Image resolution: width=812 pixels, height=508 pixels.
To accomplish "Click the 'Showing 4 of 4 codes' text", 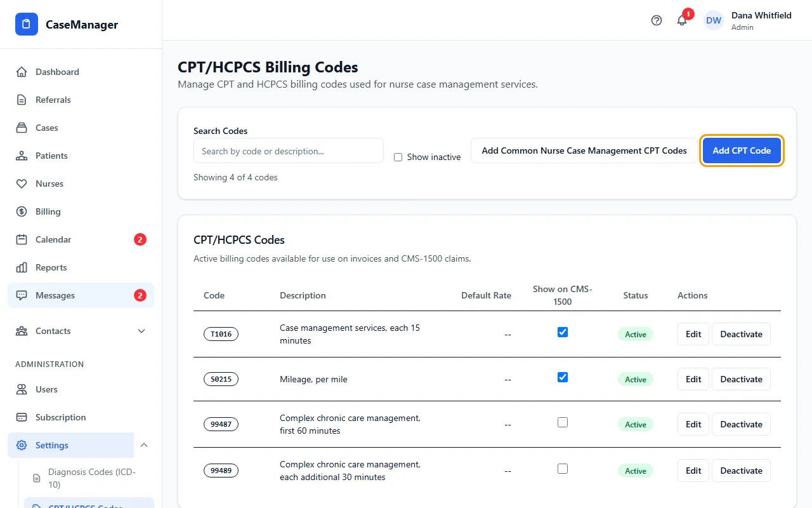I will coord(235,177).
